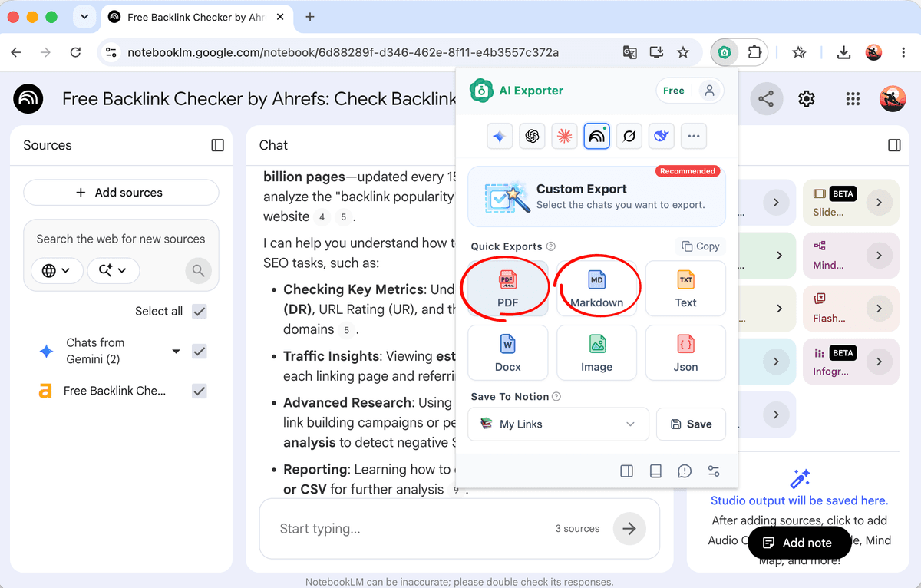Toggle the Chats from Gemini checkbox
This screenshot has width=921, height=588.
[x=200, y=351]
